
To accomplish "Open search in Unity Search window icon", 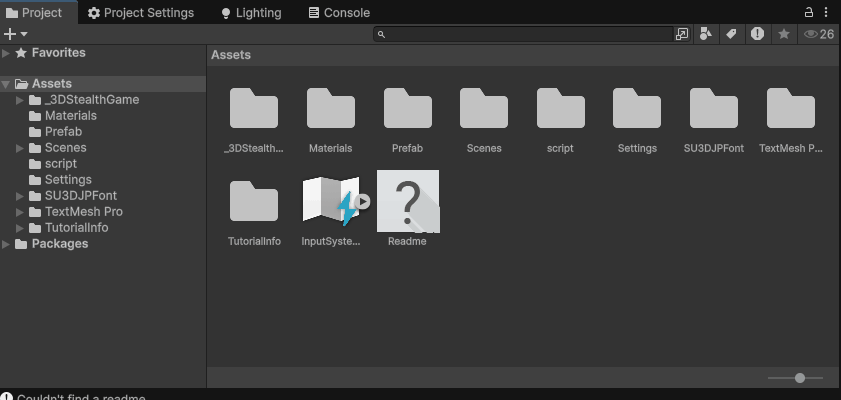I will click(682, 34).
